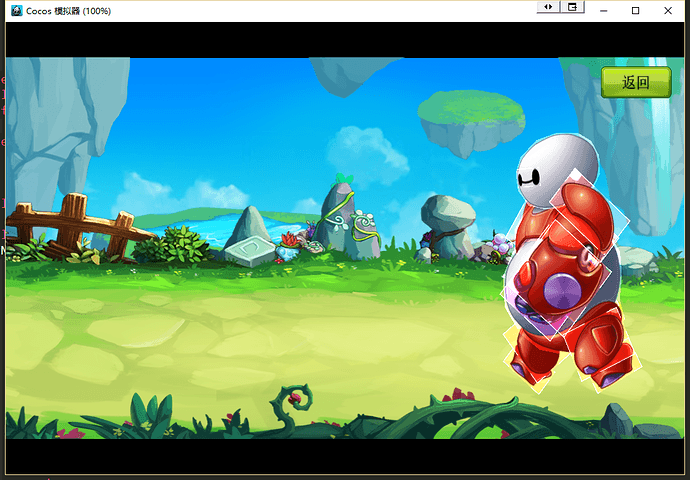Click the 'Cocos 模拟器 (100%)' title text
This screenshot has height=480, width=690.
click(68, 11)
